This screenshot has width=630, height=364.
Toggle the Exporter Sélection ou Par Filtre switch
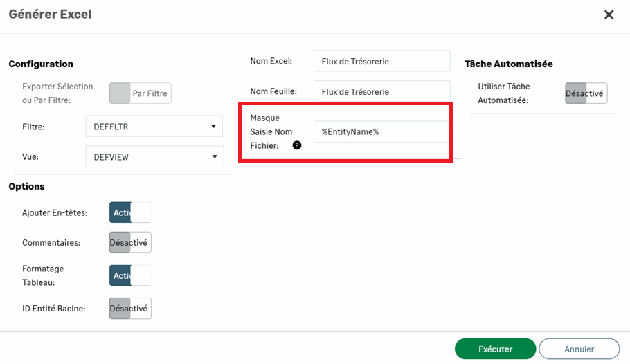click(140, 93)
